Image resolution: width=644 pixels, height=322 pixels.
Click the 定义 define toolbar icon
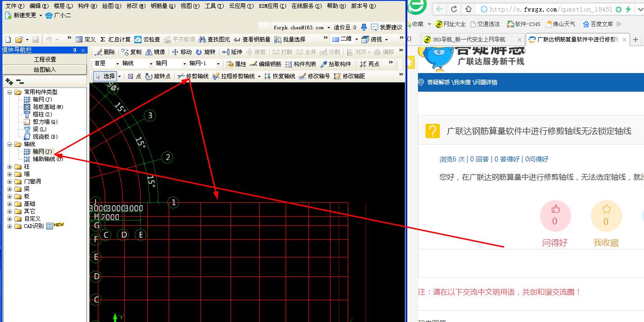click(85, 40)
